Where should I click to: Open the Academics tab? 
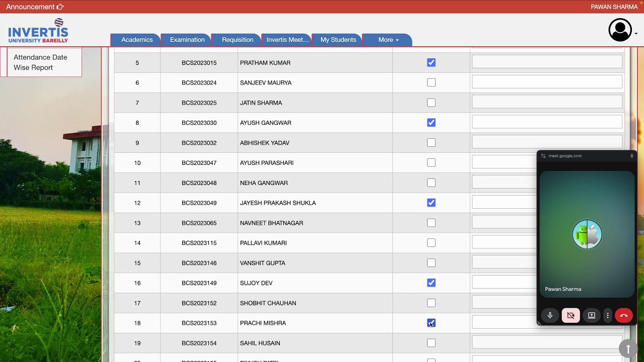[137, 40]
